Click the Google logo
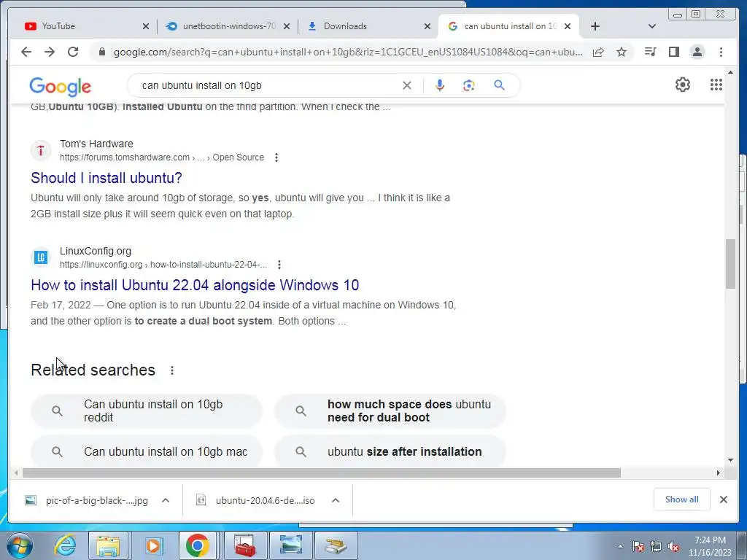Screen dimensions: 747x560 [60, 86]
